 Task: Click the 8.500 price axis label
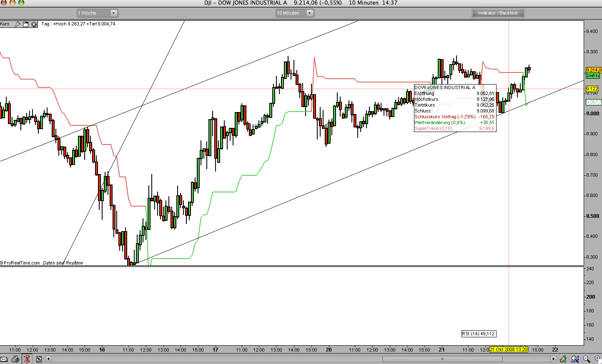click(592, 216)
